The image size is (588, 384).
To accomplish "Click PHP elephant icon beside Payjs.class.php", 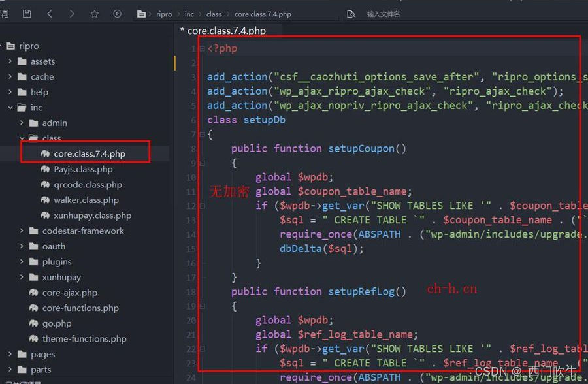I will 45,169.
